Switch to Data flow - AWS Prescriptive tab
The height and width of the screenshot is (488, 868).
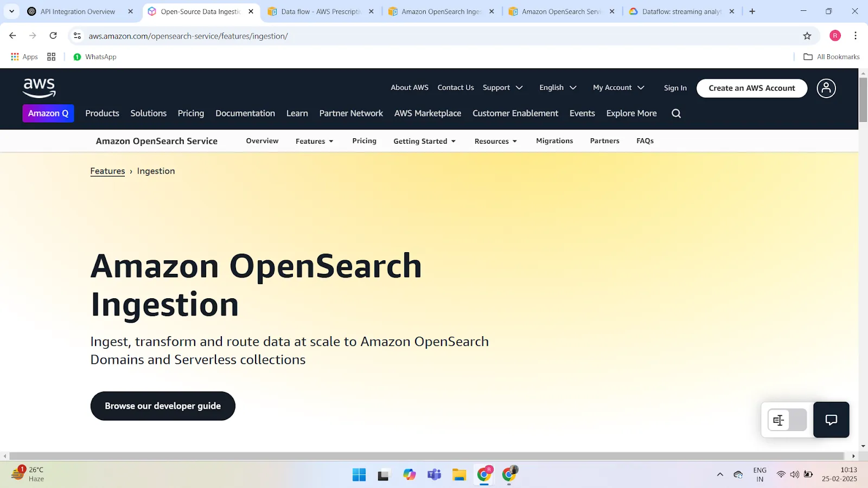click(x=320, y=11)
